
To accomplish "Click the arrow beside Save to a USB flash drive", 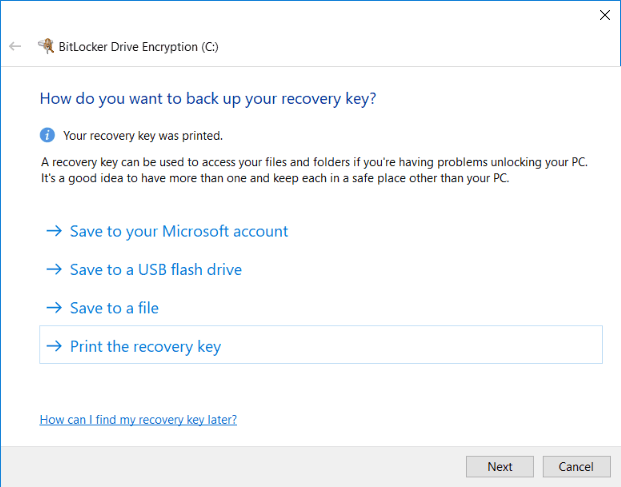I will pos(54,269).
